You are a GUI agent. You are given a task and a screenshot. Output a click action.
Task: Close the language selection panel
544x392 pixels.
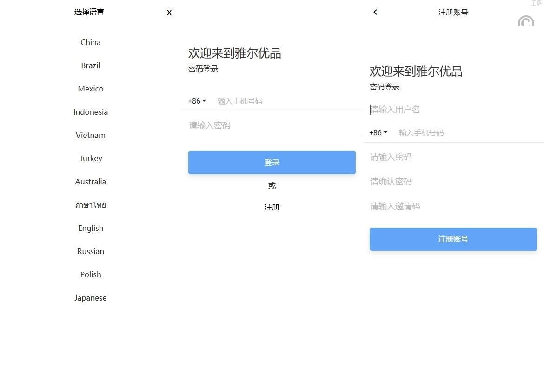(169, 13)
